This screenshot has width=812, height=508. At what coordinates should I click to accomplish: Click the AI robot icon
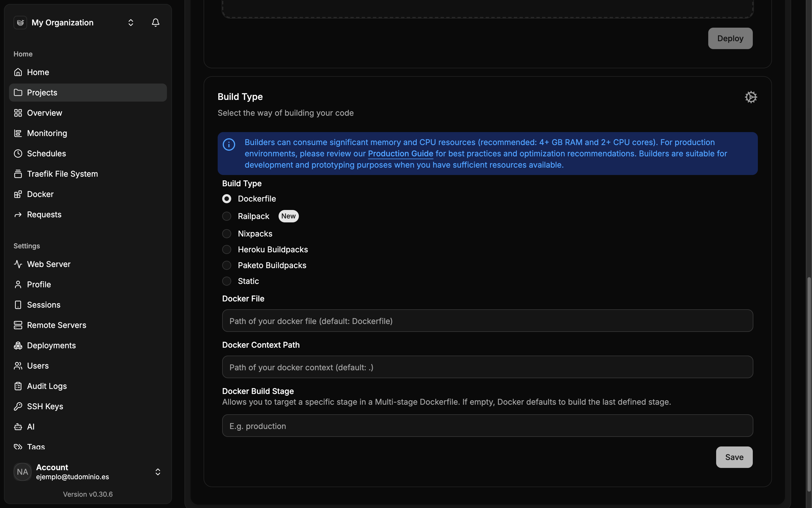(18, 427)
